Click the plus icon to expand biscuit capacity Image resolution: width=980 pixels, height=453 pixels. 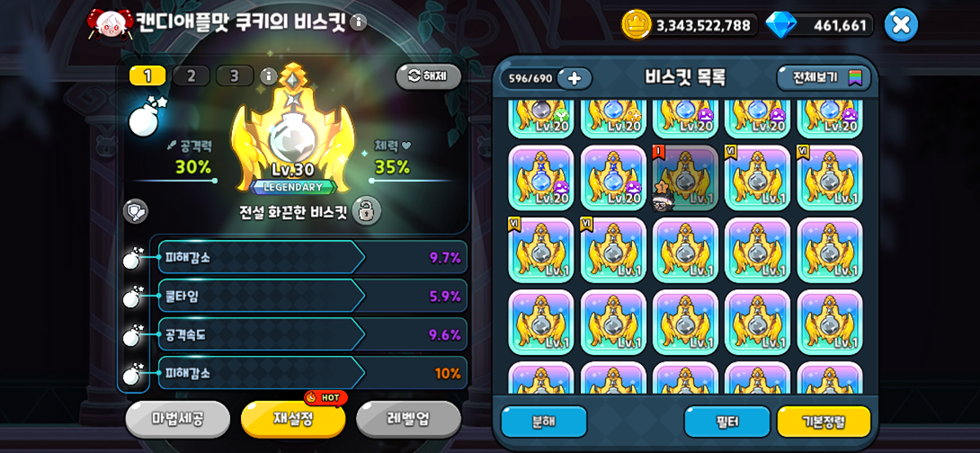pos(574,78)
